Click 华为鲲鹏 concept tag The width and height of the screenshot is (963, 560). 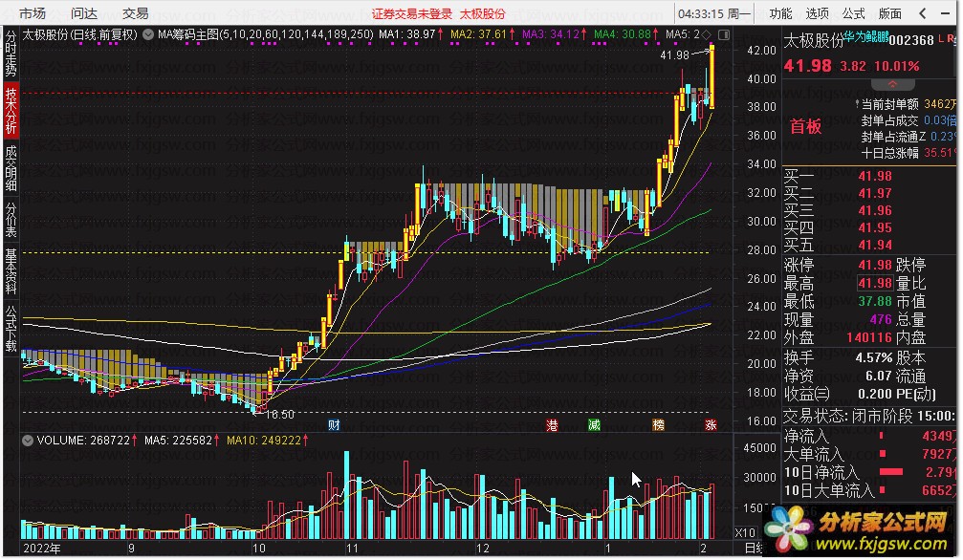[x=866, y=37]
